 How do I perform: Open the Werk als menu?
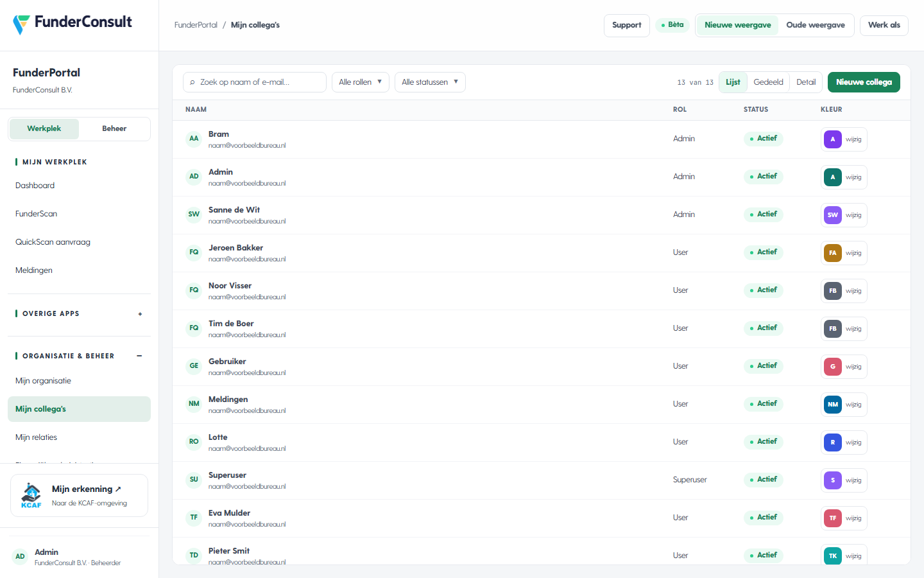(x=884, y=25)
